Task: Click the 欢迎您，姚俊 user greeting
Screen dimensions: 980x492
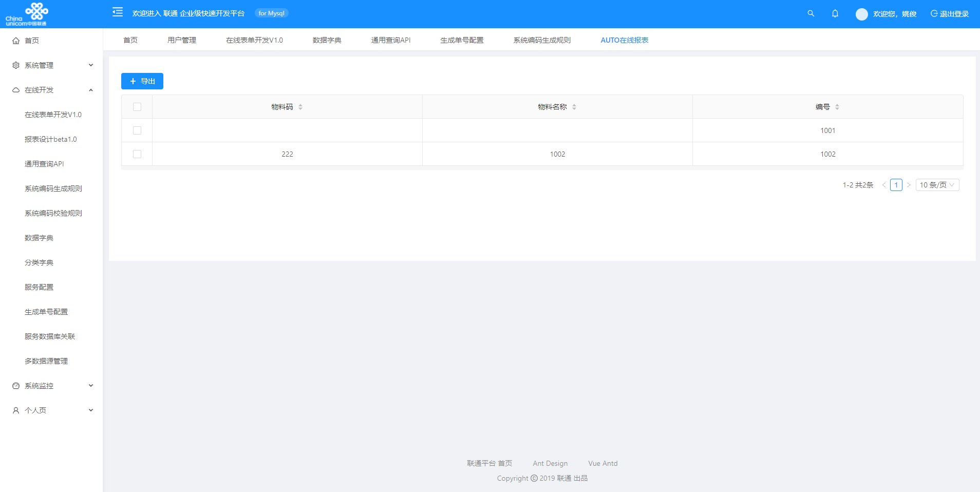Action: click(x=895, y=14)
